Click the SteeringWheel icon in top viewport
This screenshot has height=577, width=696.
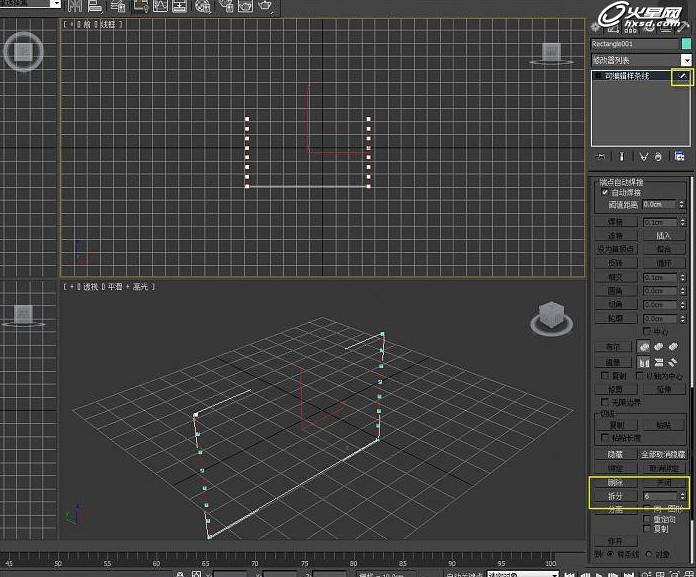coord(22,52)
